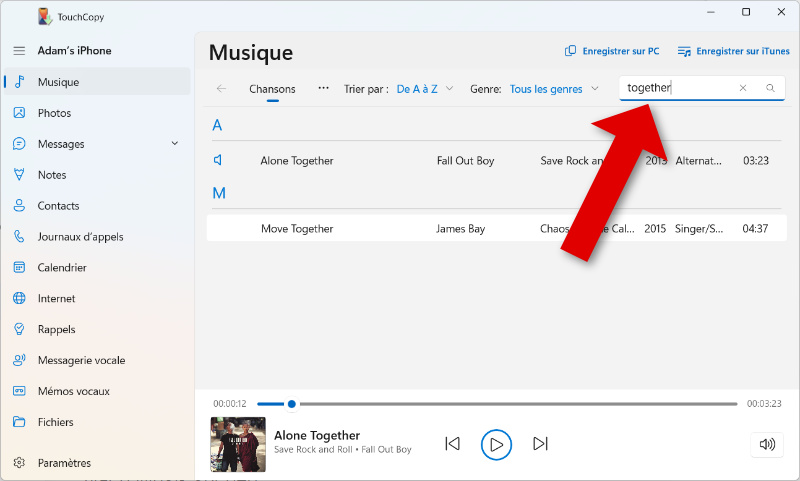Go to Contacts in sidebar
800x481 pixels.
tap(58, 206)
